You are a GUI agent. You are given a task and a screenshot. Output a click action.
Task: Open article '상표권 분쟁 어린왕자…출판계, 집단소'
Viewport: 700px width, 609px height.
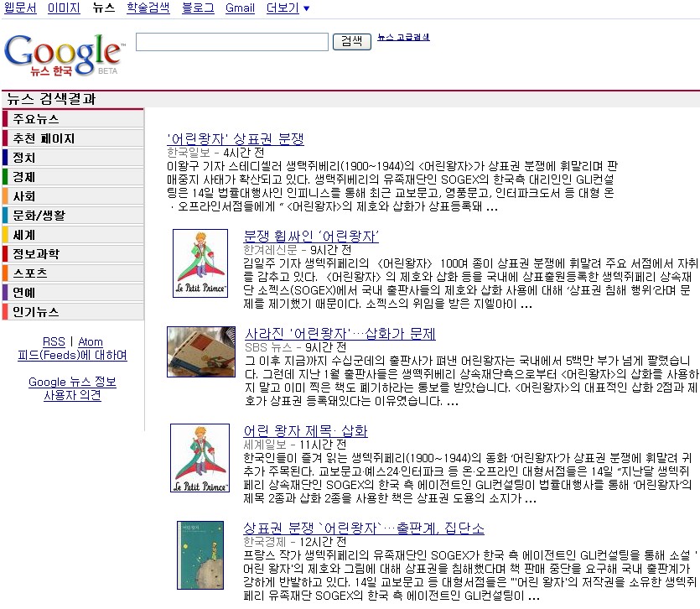tap(364, 528)
